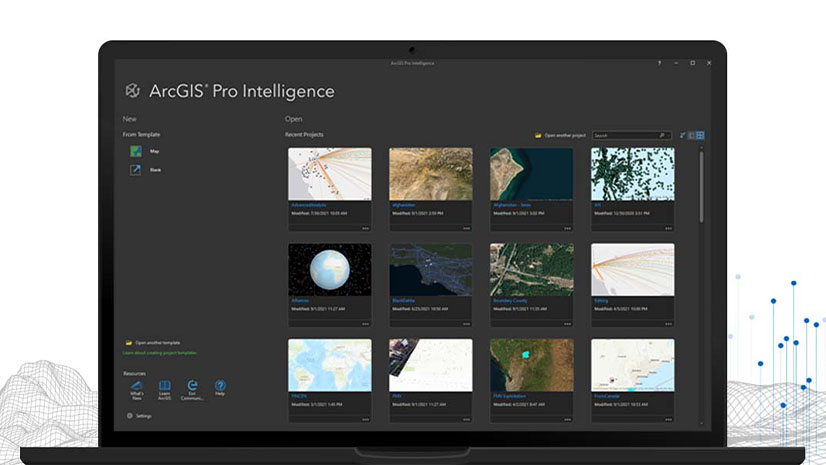Click the FINCEN project name link
The height and width of the screenshot is (465, 826).
pyautogui.click(x=299, y=396)
